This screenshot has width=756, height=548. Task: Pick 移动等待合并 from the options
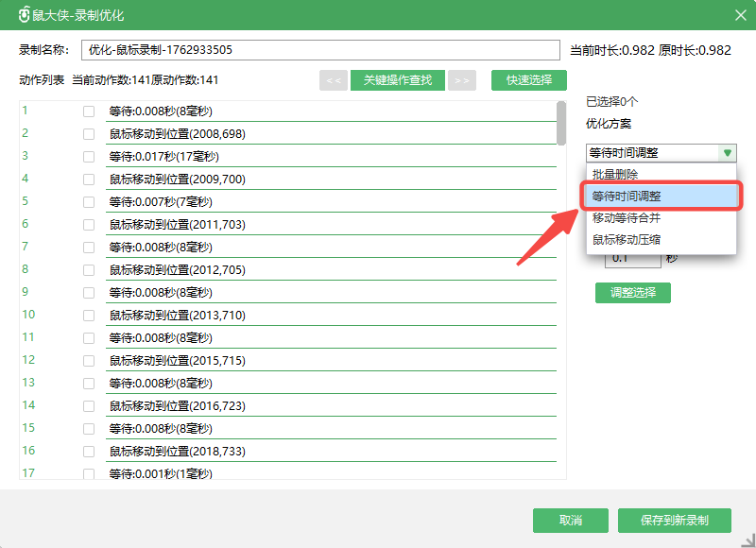(627, 218)
